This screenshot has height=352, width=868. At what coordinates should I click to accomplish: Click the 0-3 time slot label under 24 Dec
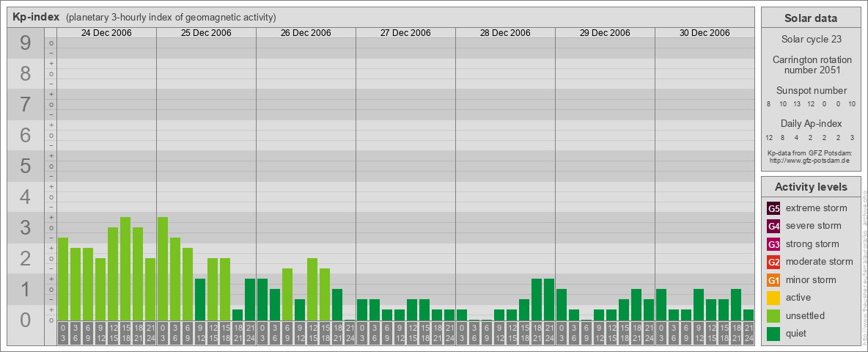click(x=63, y=334)
